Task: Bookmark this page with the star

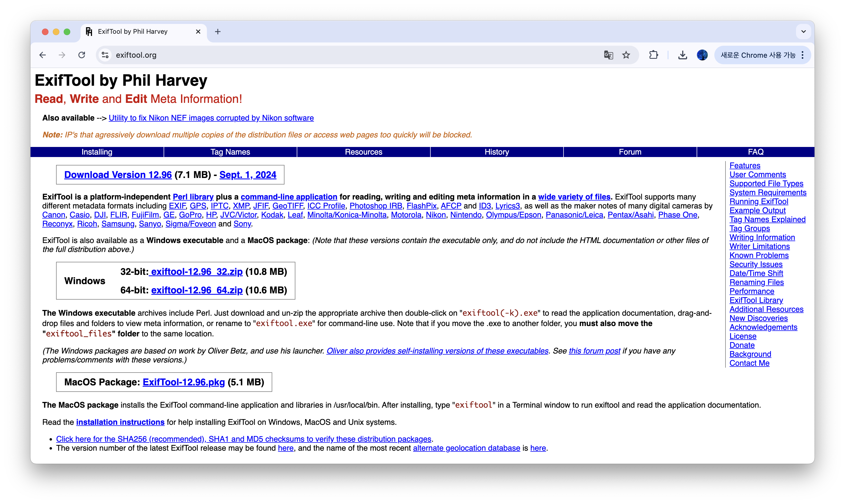Action: [626, 55]
